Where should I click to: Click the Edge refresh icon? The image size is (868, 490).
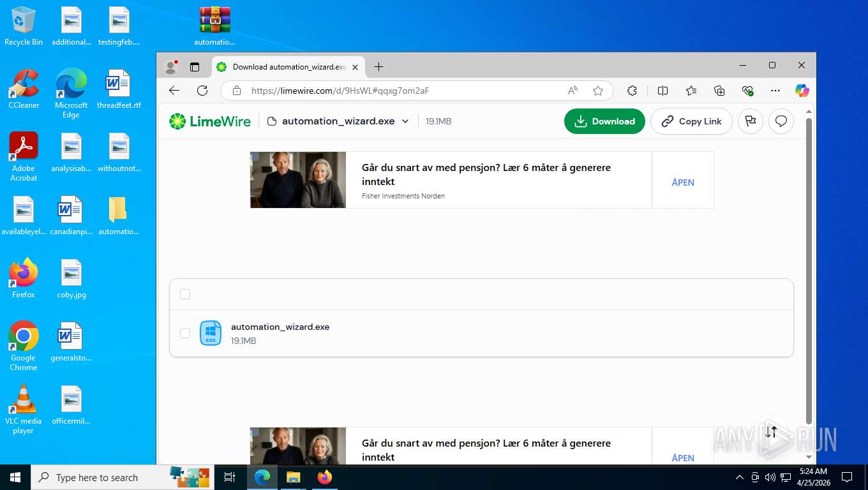(202, 91)
